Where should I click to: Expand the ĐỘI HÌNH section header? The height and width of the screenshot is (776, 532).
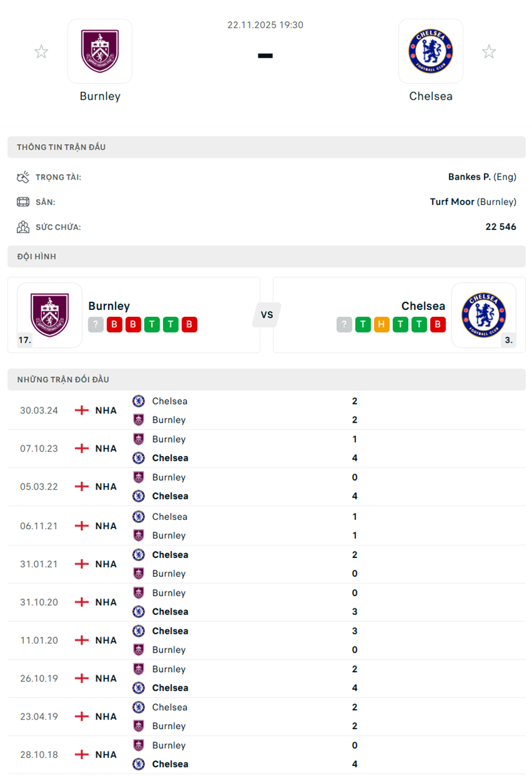266,256
